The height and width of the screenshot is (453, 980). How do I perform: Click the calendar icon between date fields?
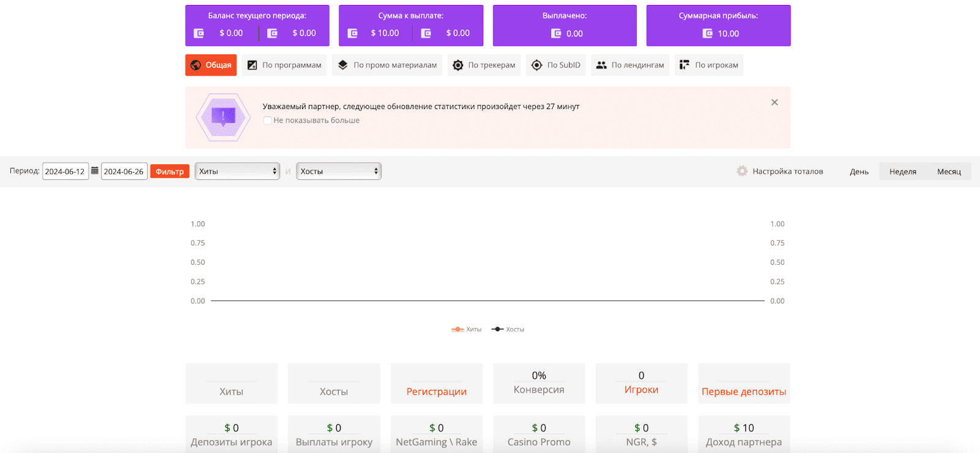pyautogui.click(x=95, y=171)
